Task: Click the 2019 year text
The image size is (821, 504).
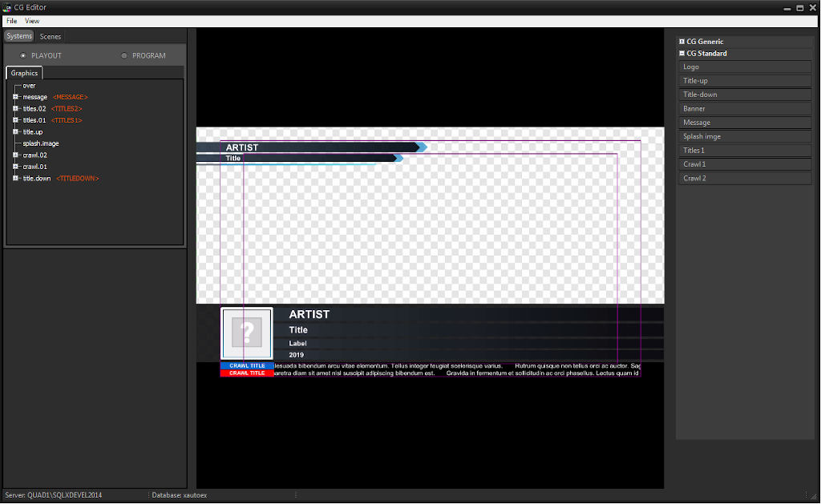Action: (x=296, y=355)
